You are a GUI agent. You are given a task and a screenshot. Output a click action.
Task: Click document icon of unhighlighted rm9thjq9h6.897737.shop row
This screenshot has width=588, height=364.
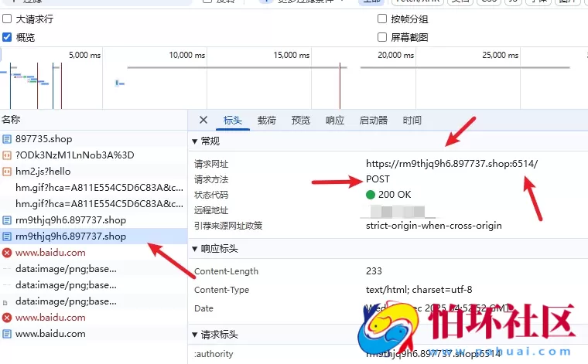point(7,220)
